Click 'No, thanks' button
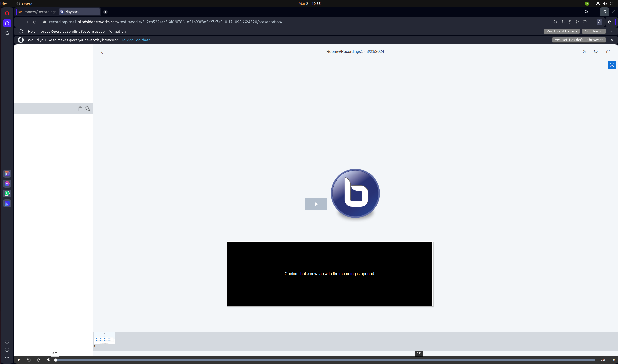 [x=594, y=31]
